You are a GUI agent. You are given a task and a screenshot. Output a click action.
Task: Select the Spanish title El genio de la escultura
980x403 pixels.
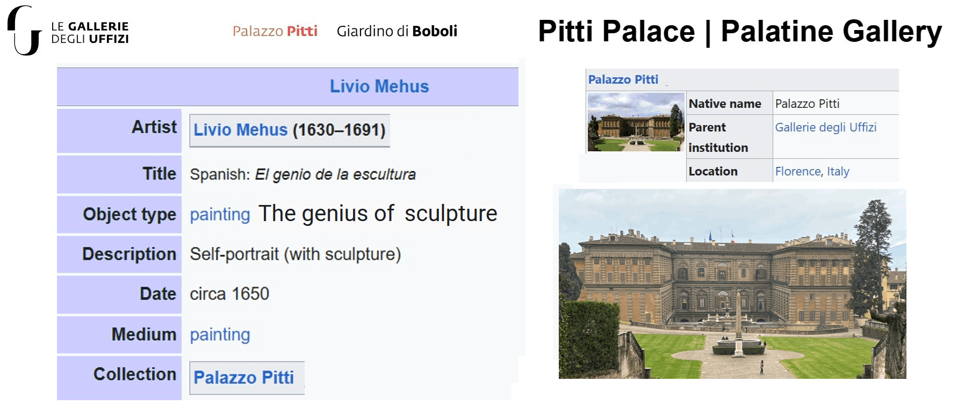point(335,174)
